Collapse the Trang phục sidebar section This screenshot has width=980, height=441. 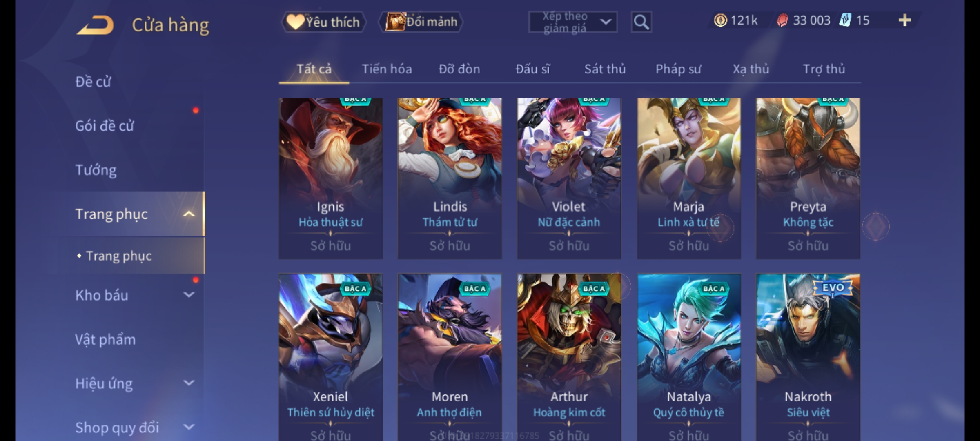189,214
